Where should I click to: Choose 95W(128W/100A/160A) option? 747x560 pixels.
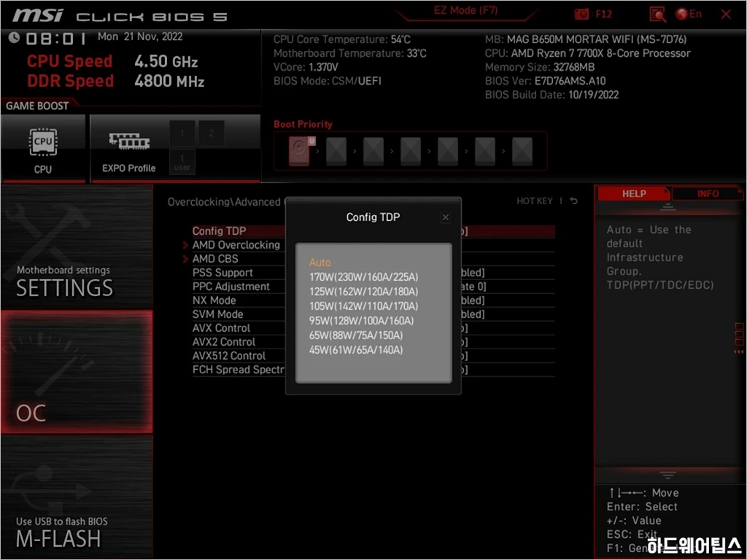[x=361, y=321]
